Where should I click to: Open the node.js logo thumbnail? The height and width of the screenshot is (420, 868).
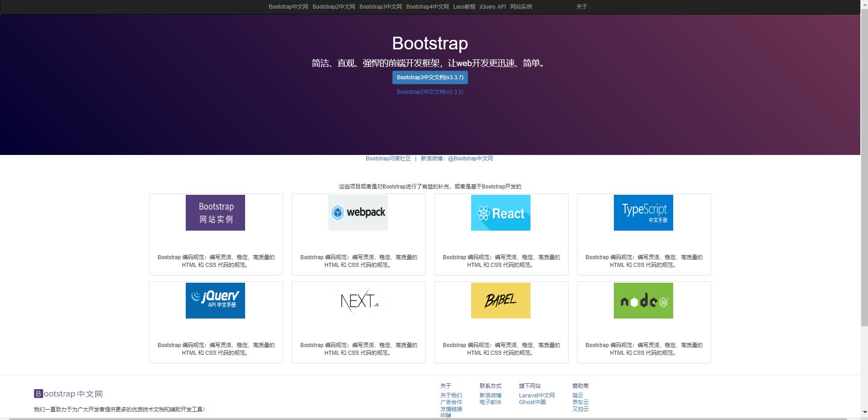click(x=643, y=300)
